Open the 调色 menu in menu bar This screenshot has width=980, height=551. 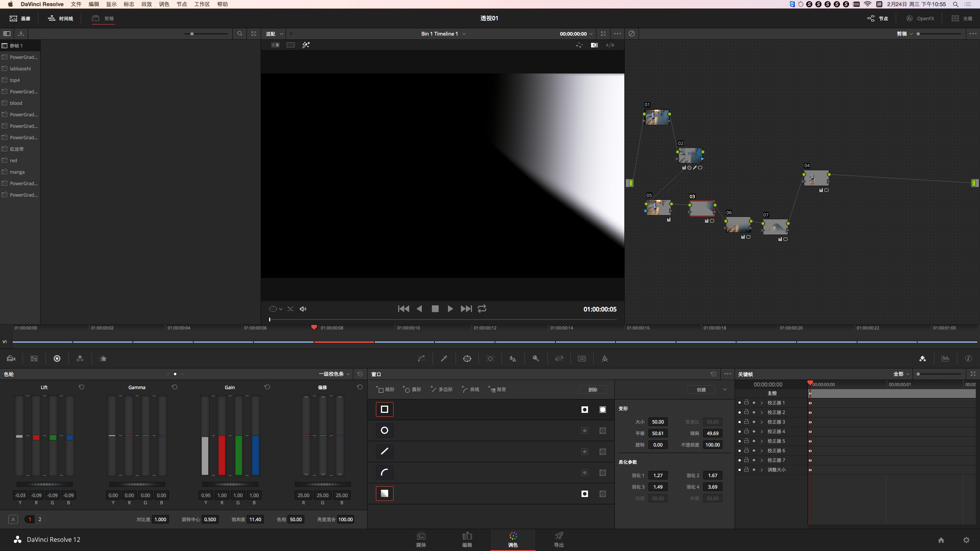pyautogui.click(x=164, y=4)
